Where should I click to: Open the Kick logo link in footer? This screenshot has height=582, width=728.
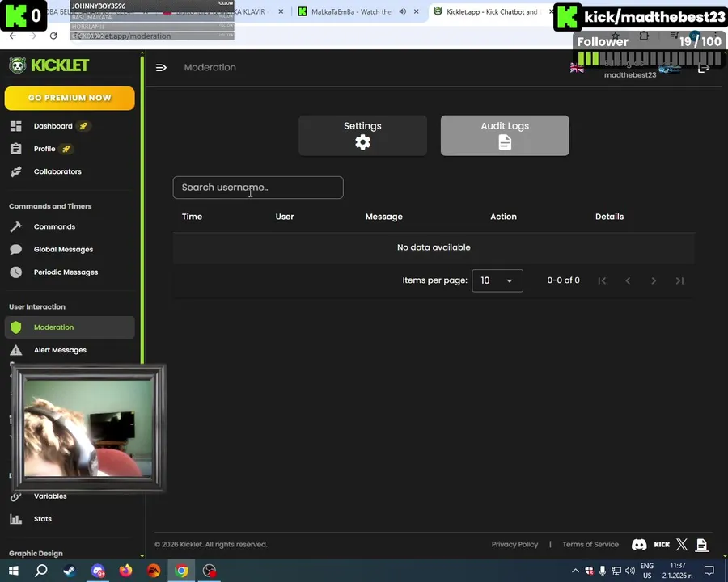662,544
